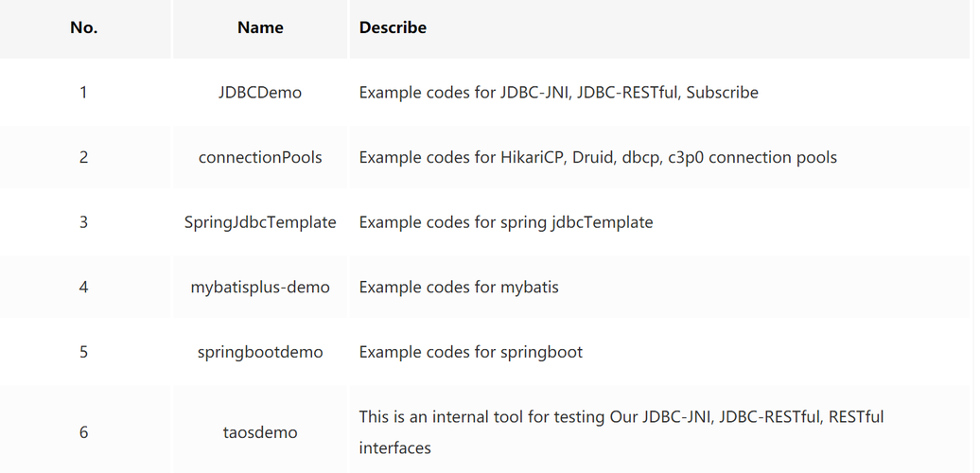Select the mybatisplus-demo name cell
The width and height of the screenshot is (980, 473).
click(x=260, y=288)
